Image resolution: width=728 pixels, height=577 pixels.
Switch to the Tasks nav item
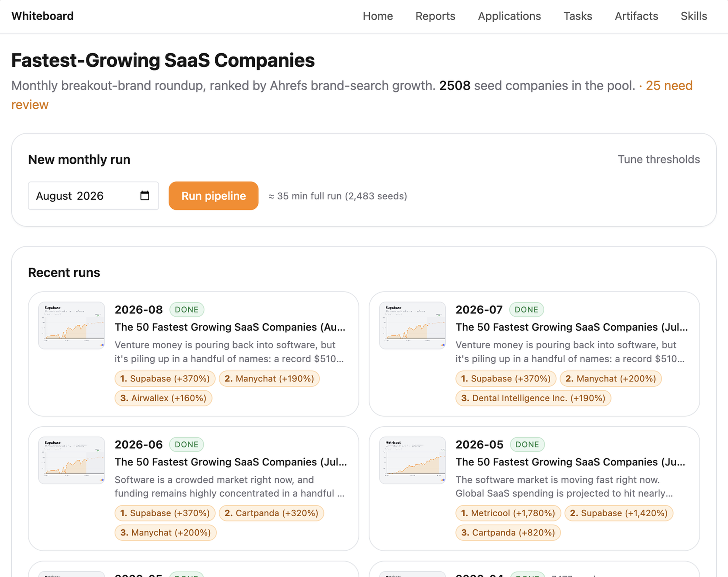click(578, 16)
